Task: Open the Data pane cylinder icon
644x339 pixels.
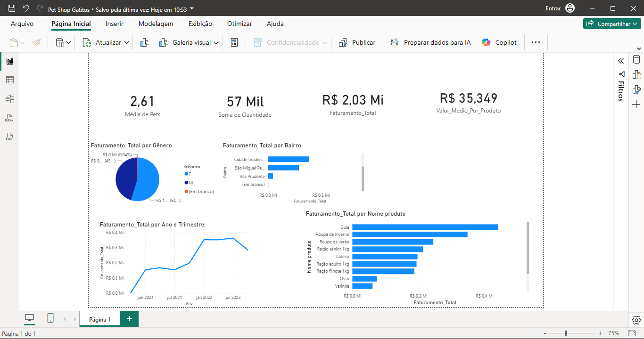Action: [x=636, y=60]
